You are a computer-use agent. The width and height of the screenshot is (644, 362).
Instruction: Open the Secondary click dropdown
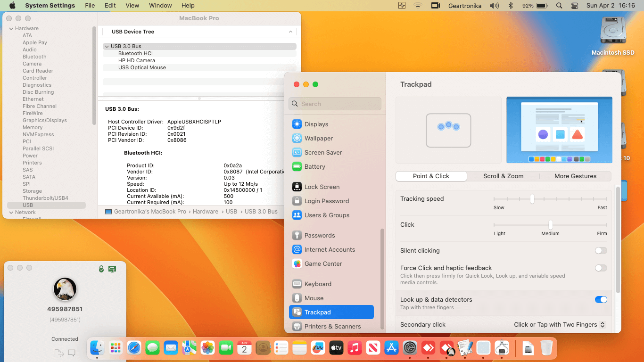(x=560, y=325)
